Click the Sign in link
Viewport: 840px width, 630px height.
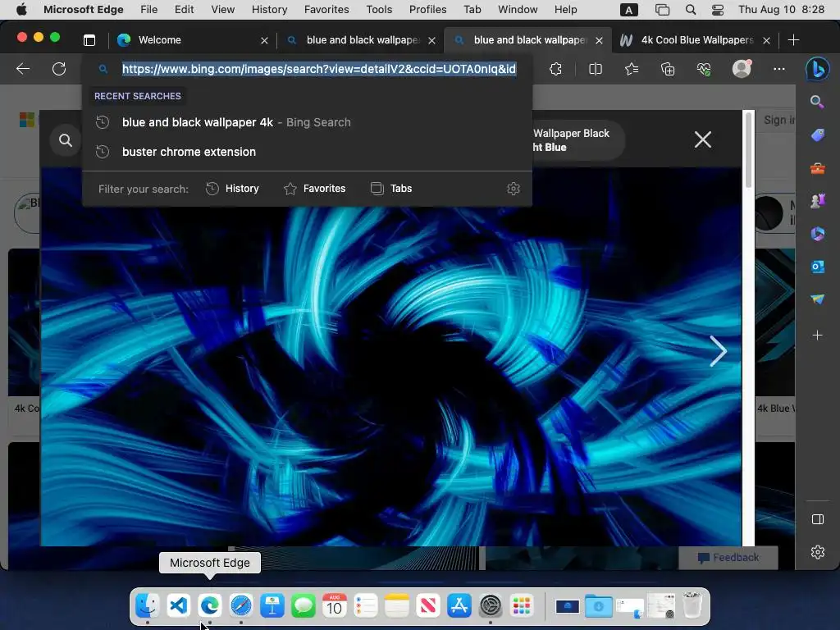(779, 120)
